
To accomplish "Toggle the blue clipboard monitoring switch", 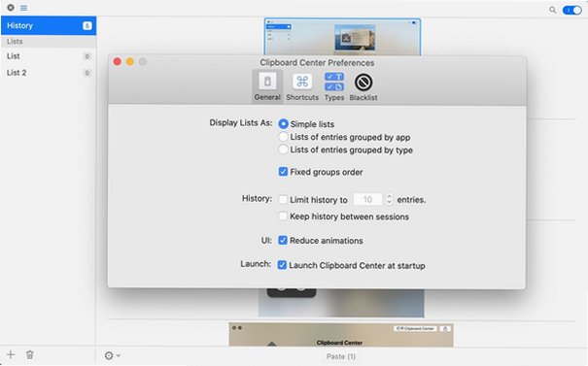I will [572, 10].
